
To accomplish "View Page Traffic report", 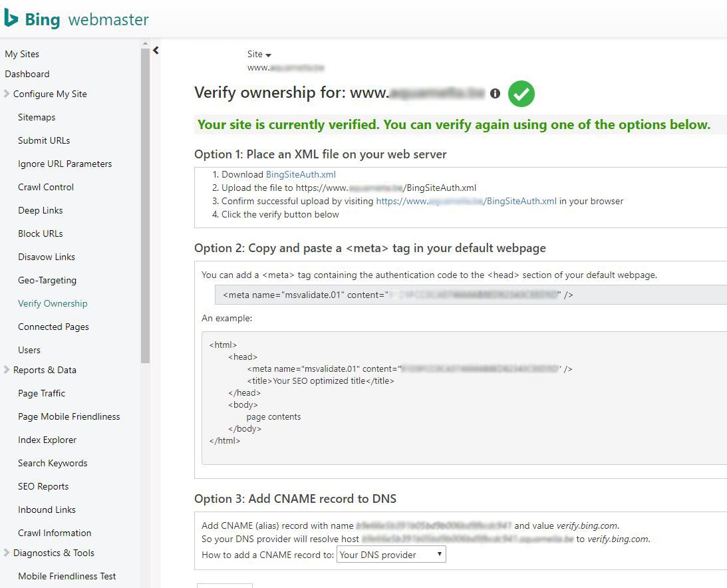I will pyautogui.click(x=42, y=393).
